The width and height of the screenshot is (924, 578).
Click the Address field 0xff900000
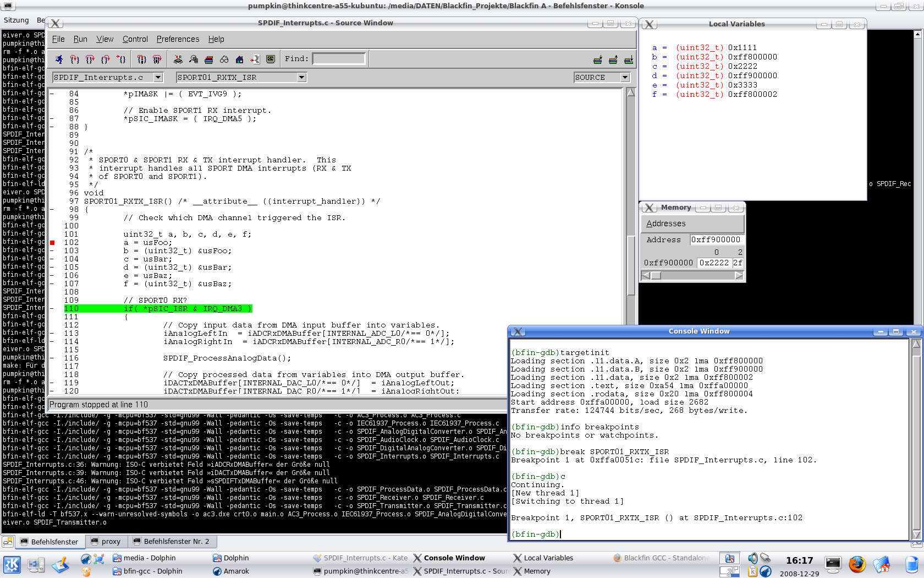717,240
